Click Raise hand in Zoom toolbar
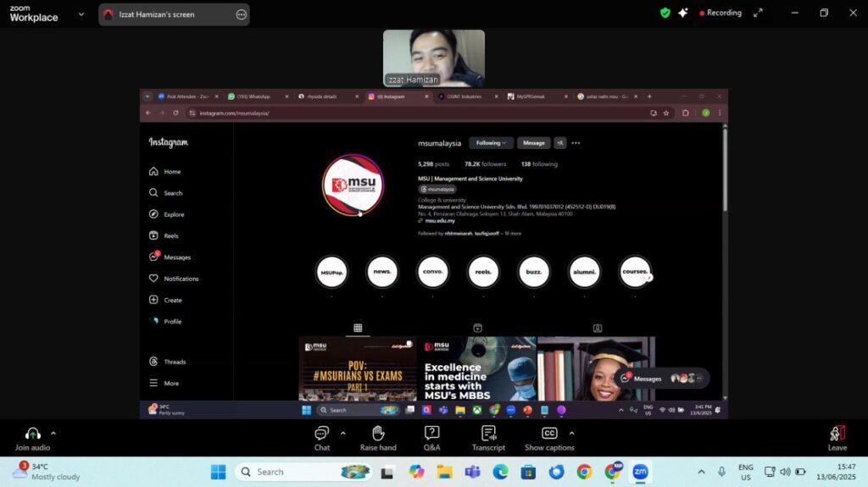This screenshot has width=868, height=487. (378, 439)
